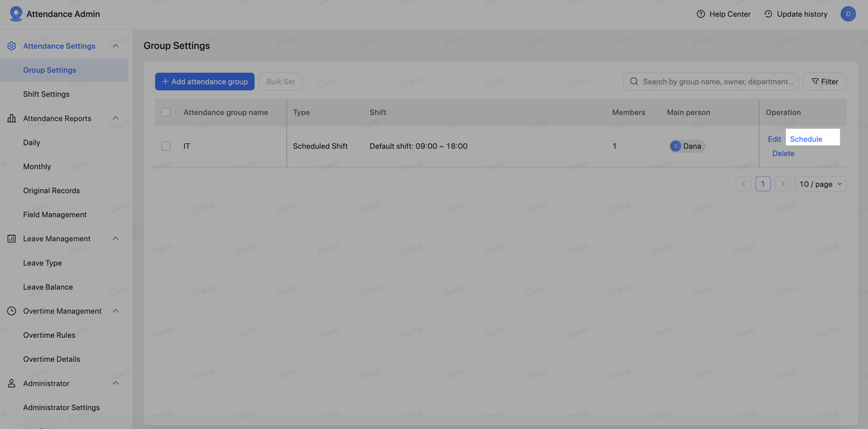This screenshot has width=868, height=429.
Task: Click the Leave Management calendar icon
Action: (12, 239)
